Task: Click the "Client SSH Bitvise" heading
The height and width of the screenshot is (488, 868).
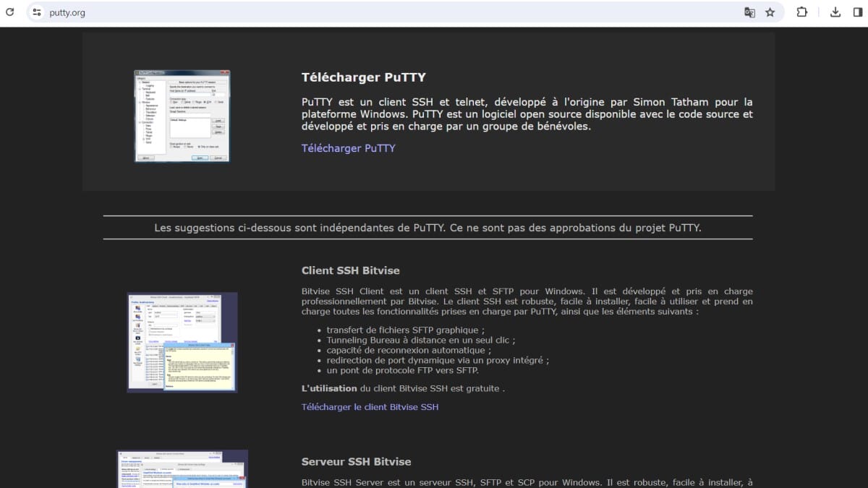Action: pyautogui.click(x=350, y=270)
